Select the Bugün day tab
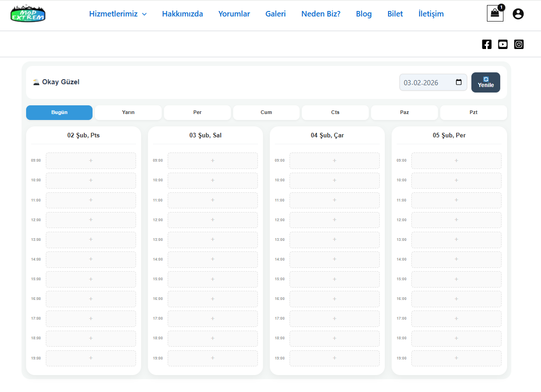 tap(59, 113)
